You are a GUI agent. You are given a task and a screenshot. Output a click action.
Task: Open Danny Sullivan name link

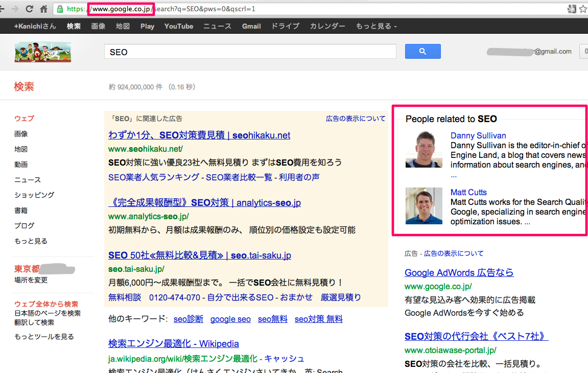478,135
